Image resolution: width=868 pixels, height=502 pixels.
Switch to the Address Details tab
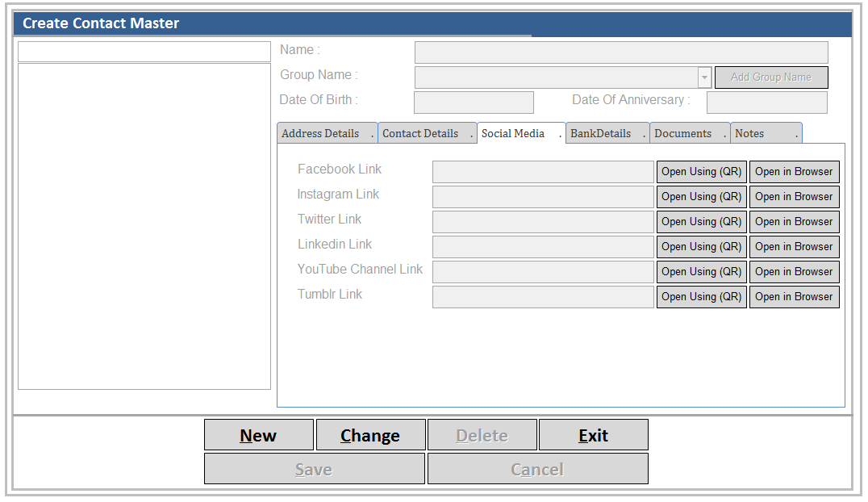click(321, 134)
